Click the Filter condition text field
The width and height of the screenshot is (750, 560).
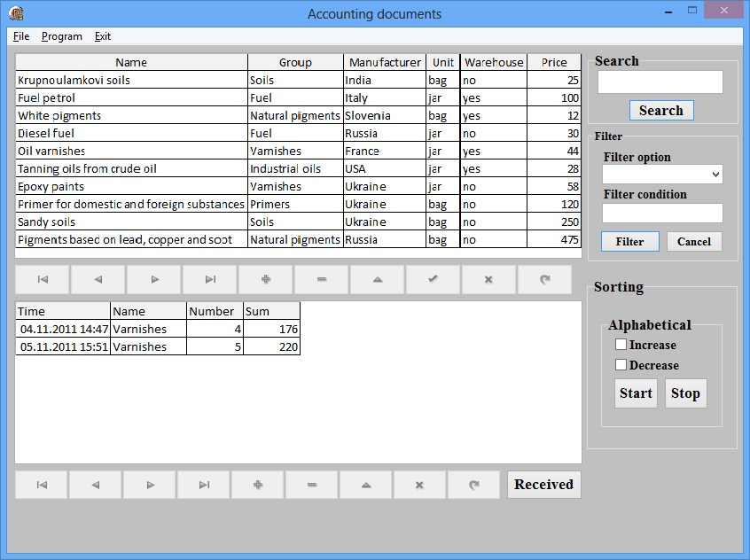pos(662,214)
